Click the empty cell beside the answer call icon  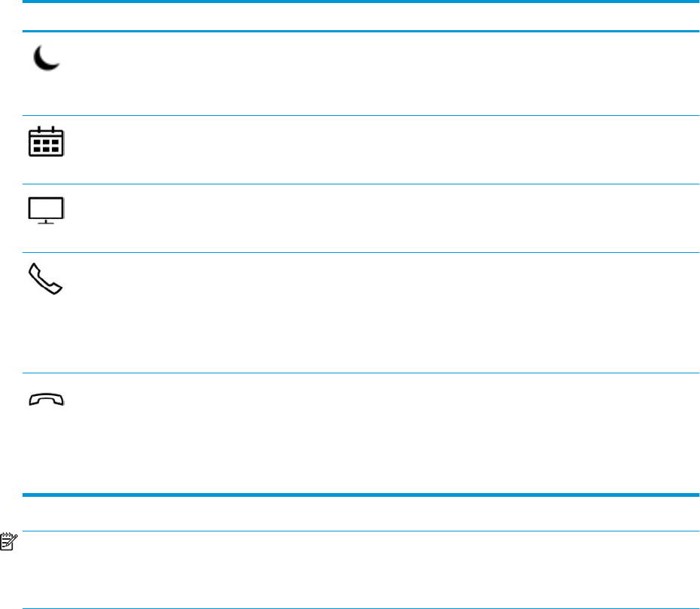tap(376, 312)
